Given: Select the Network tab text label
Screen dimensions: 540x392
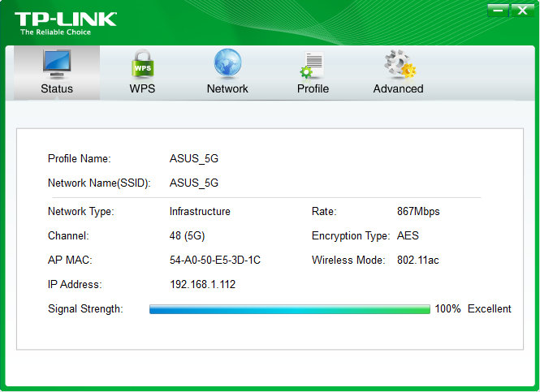Looking at the screenshot, I should click(x=227, y=88).
